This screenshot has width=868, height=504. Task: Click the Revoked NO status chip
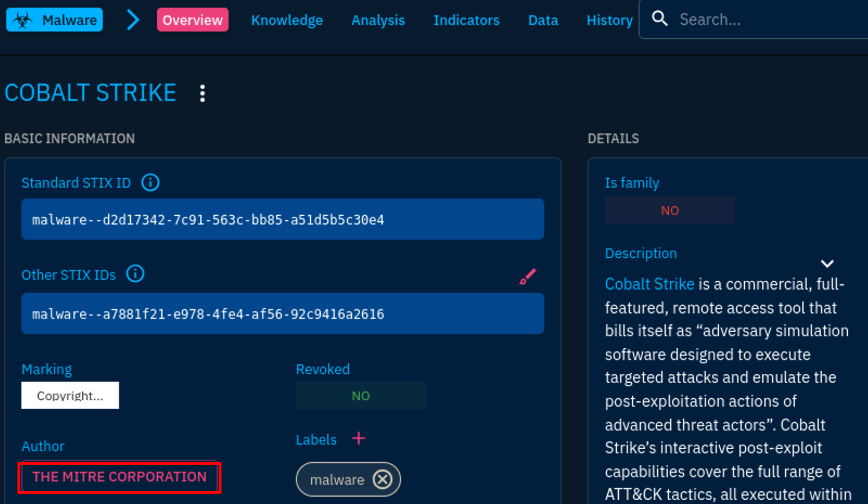point(361,395)
